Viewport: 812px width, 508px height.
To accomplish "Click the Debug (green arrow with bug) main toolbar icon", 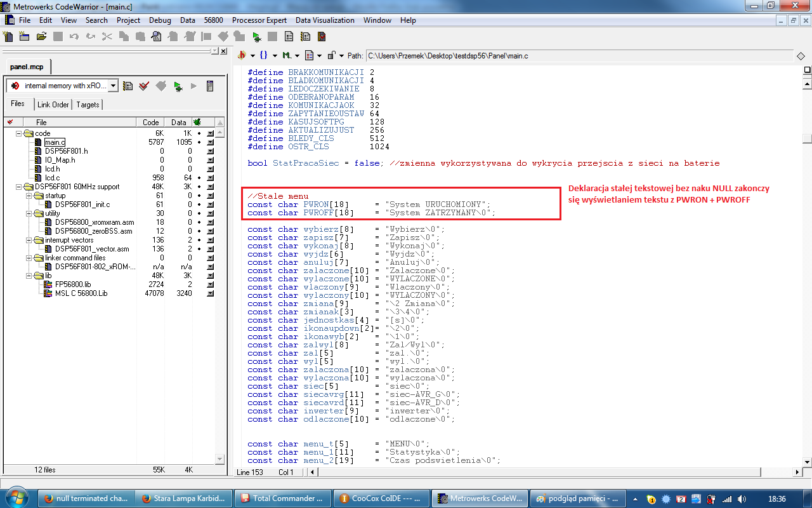I will (256, 37).
